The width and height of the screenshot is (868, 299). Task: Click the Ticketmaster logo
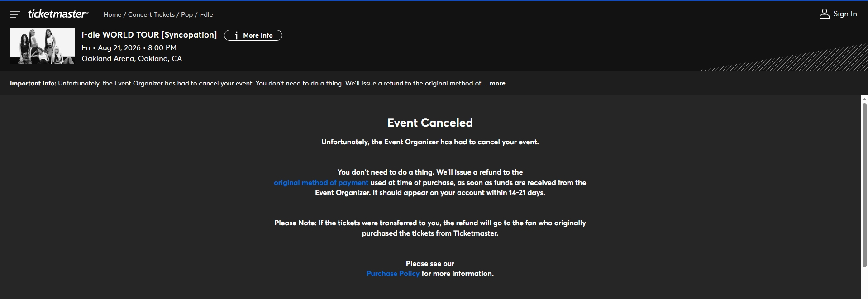[x=58, y=14]
